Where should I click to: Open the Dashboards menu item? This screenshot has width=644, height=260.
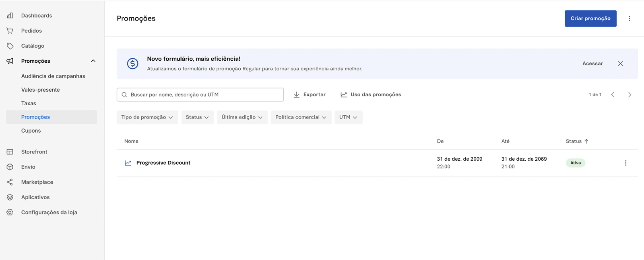[37, 16]
